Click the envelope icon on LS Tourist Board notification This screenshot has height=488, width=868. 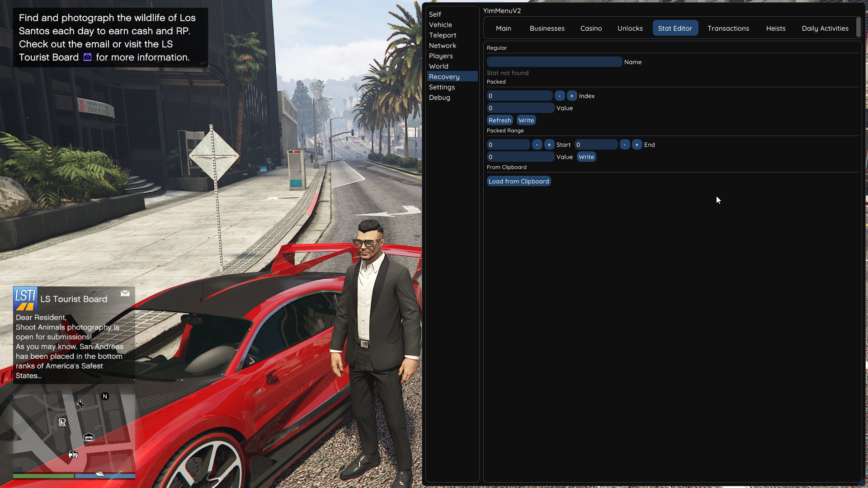(125, 293)
